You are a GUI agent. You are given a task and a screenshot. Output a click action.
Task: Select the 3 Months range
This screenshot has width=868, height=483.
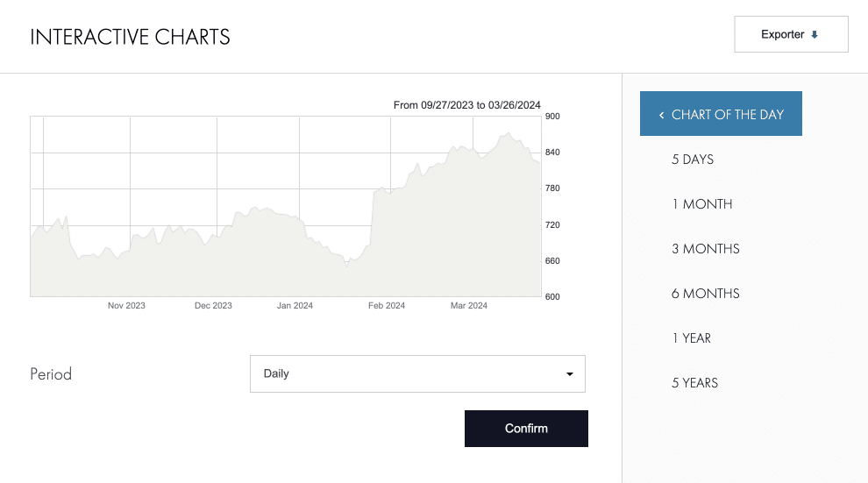[706, 249]
